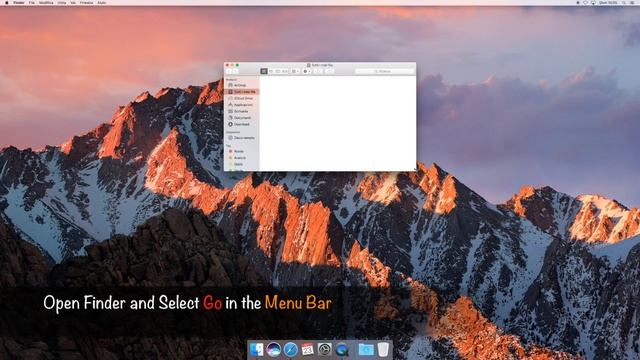Viewport: 640px width, 360px height.
Task: Open the Trash from the Dock
Action: pyautogui.click(x=383, y=349)
